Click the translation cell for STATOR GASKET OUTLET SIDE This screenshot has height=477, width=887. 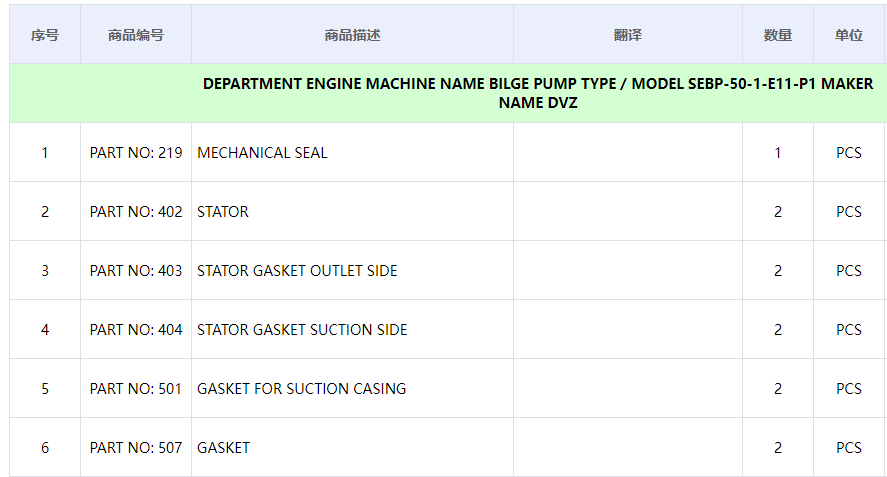627,271
